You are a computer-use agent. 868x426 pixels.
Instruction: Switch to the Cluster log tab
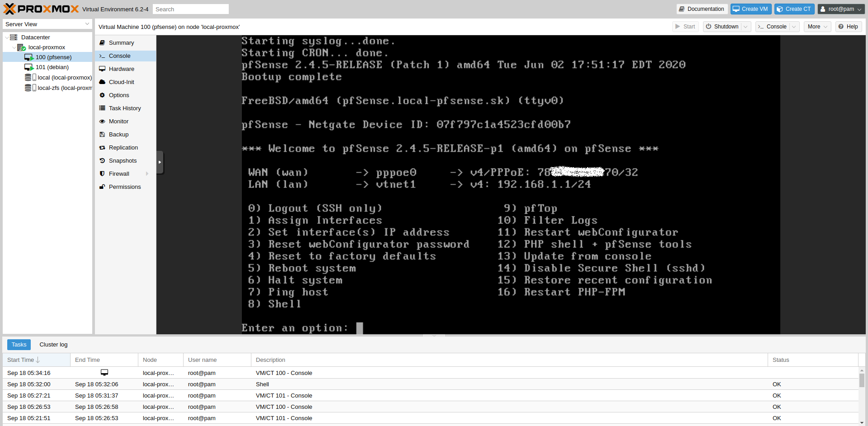pyautogui.click(x=53, y=345)
